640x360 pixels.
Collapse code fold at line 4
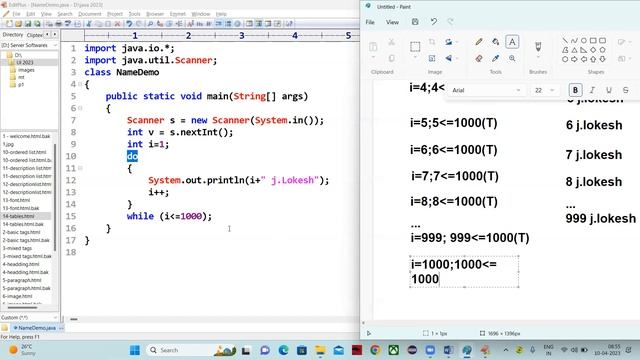pos(80,84)
